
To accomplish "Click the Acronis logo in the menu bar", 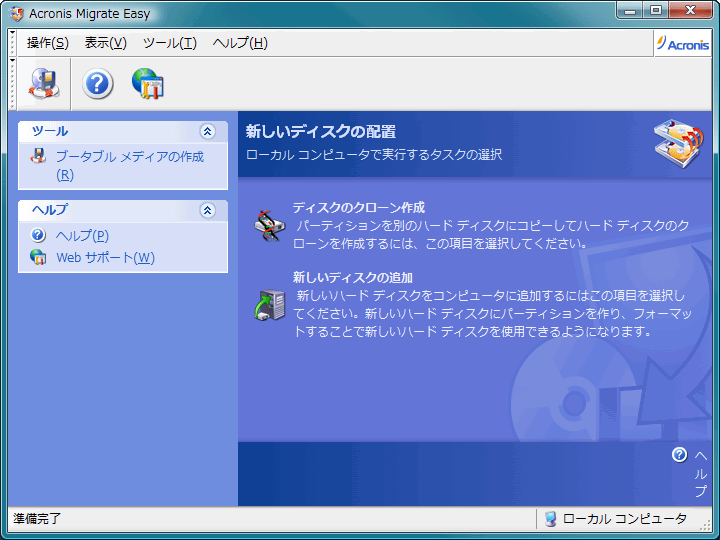I will [683, 44].
